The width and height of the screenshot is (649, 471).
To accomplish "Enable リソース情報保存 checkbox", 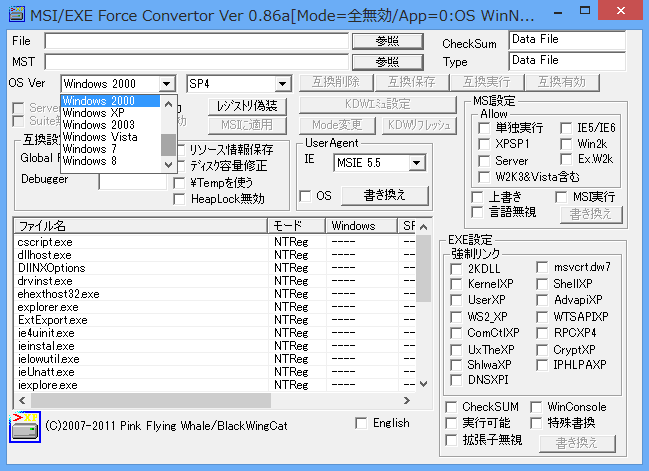I will (180, 150).
